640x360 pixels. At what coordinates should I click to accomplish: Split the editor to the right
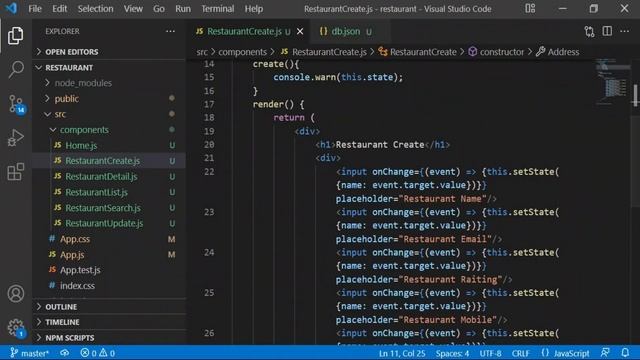point(607,31)
